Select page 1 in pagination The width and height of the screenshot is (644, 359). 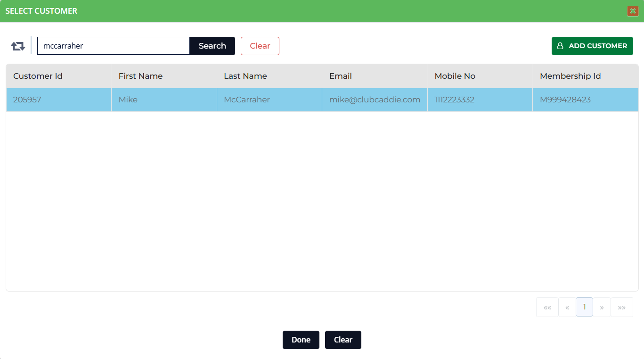[584, 307]
